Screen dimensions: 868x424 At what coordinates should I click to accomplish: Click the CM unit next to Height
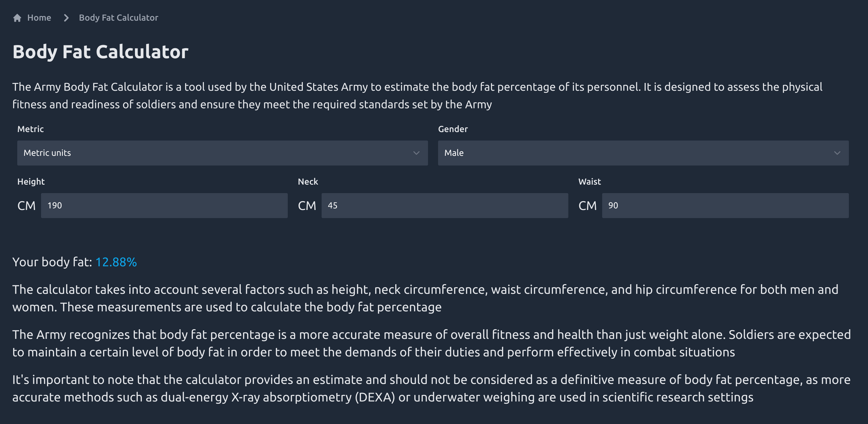coord(26,206)
